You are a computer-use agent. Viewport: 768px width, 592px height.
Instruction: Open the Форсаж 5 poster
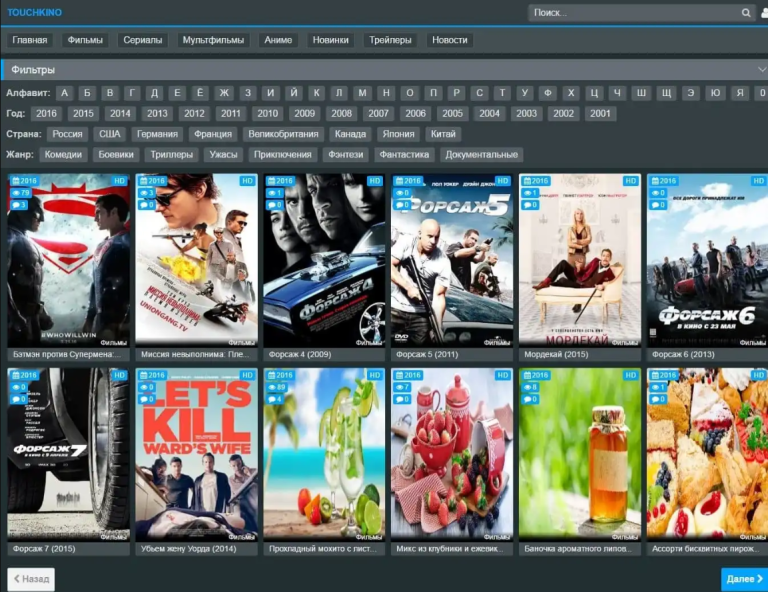click(452, 260)
